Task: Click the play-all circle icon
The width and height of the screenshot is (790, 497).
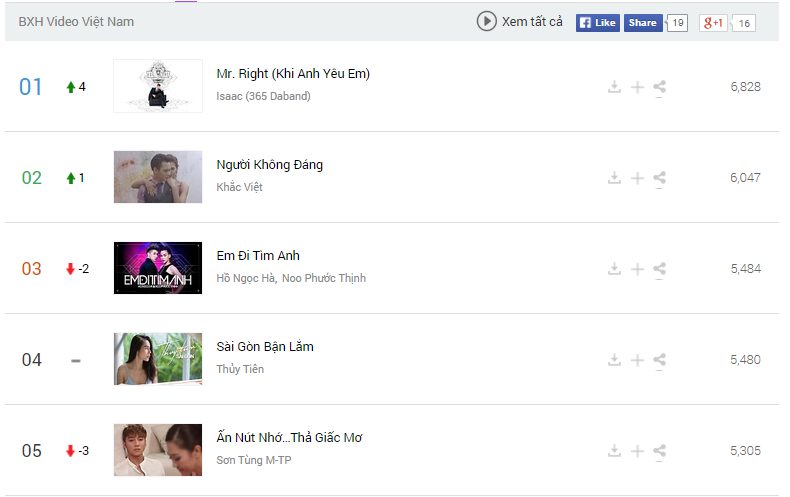Action: (x=486, y=21)
